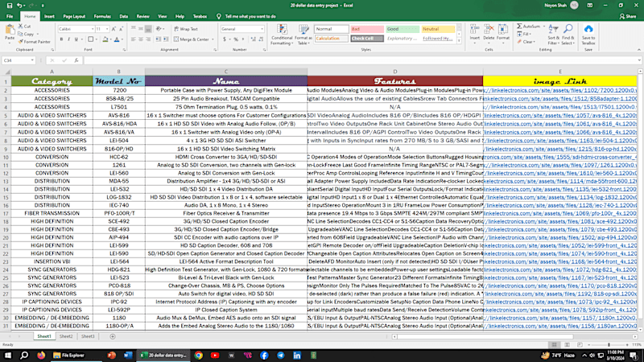
Task: Click the Merge & Center button
Action: click(191, 39)
